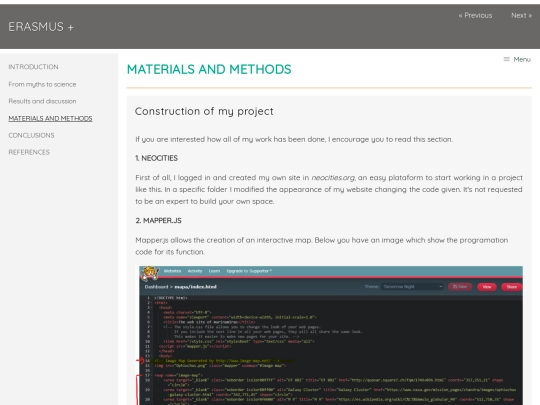540x405 pixels.
Task: Select MATERIALS AND METHODS in sidebar
Action: click(50, 118)
